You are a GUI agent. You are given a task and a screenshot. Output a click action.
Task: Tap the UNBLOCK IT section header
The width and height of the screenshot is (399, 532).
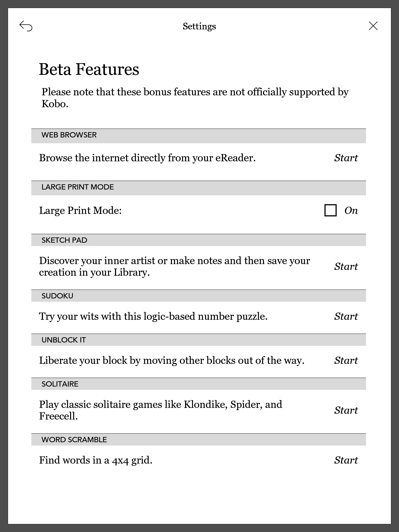(64, 340)
